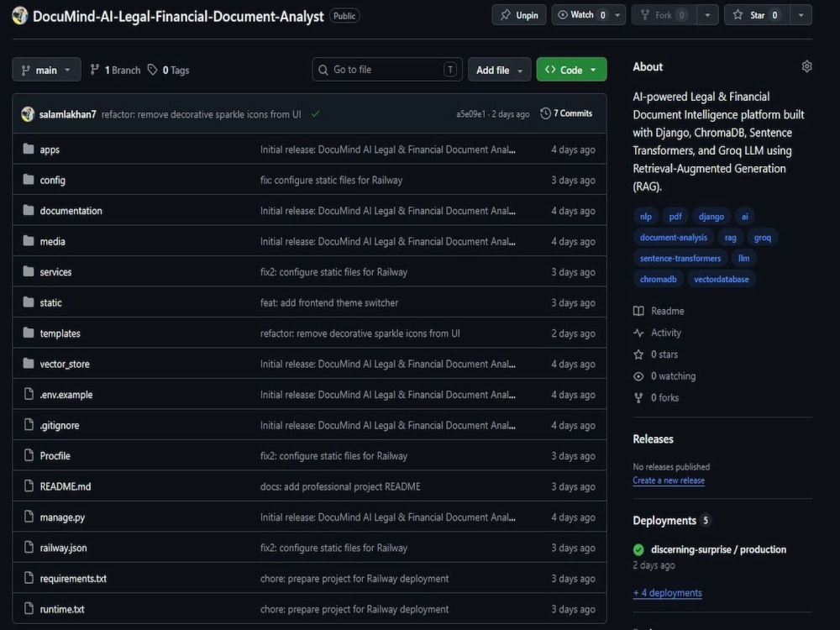Open the templates folder name
The width and height of the screenshot is (840, 630).
[x=60, y=333]
